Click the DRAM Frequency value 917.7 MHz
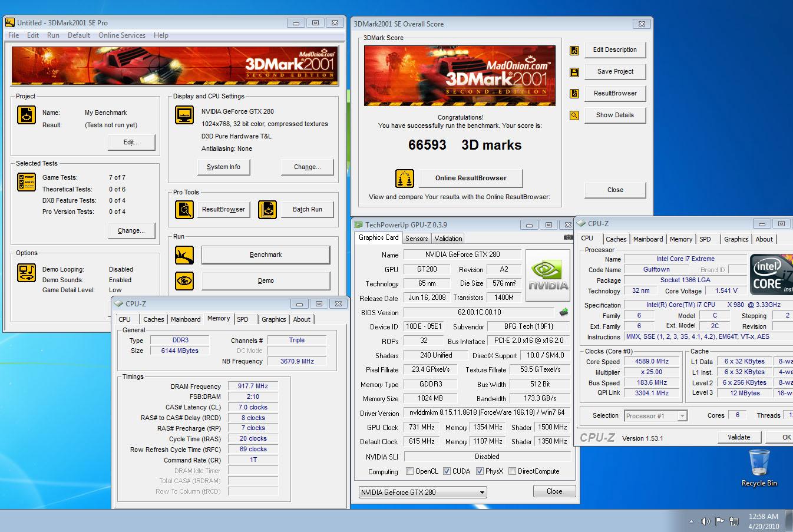 point(253,386)
